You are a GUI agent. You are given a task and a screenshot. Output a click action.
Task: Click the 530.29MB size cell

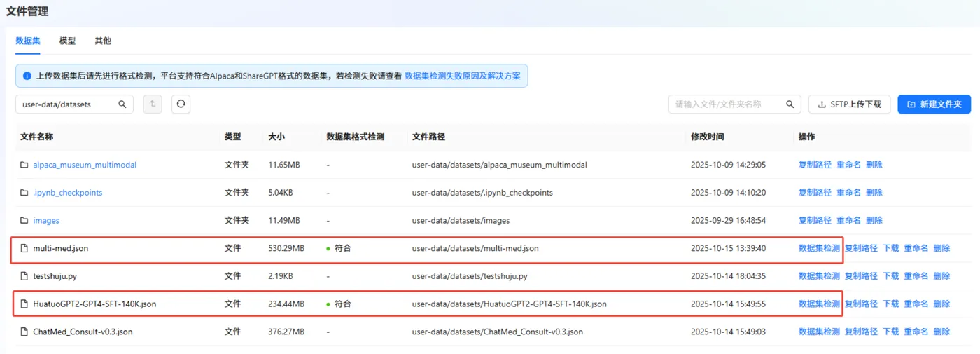286,248
